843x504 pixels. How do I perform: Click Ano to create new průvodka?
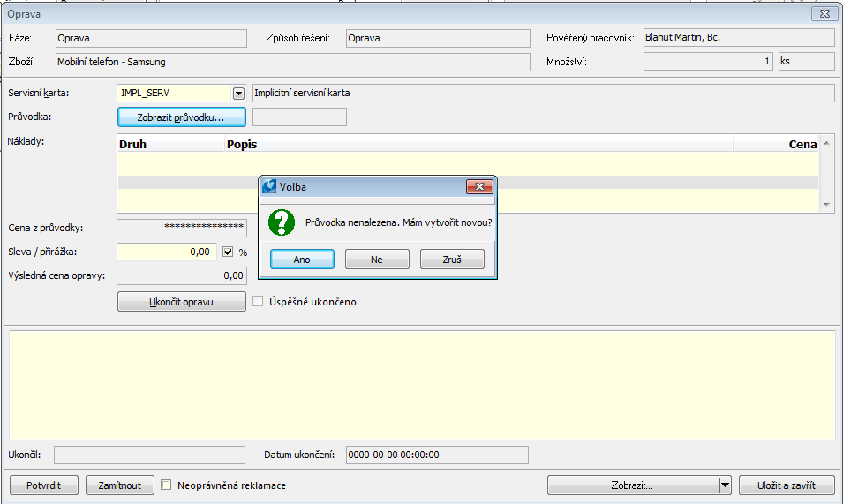302,259
